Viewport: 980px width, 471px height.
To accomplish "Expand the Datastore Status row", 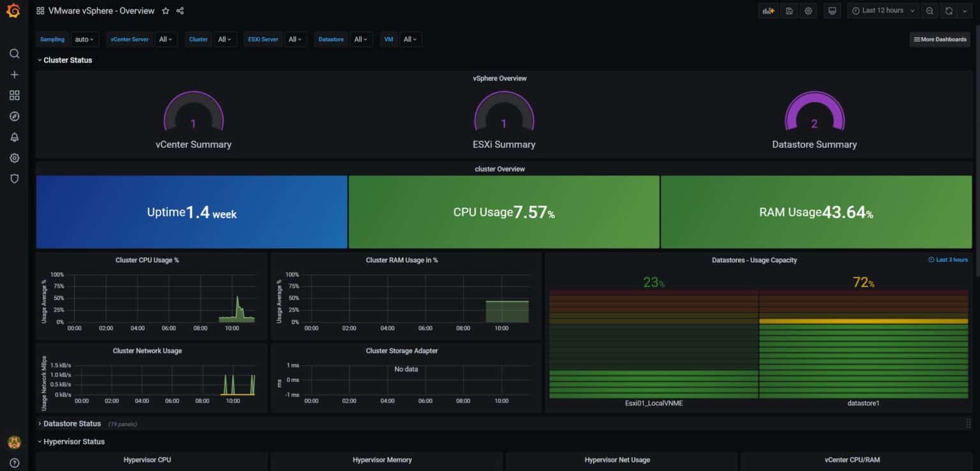I will 71,423.
